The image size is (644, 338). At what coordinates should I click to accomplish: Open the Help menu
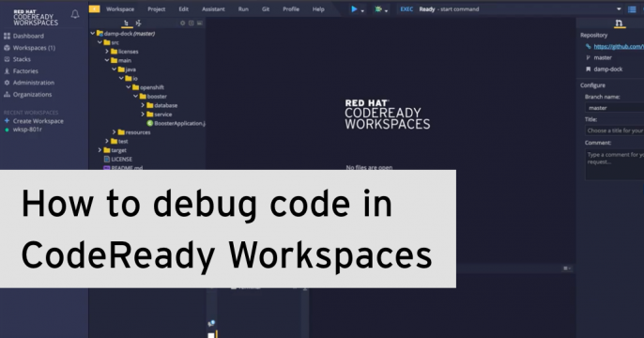[x=318, y=9]
